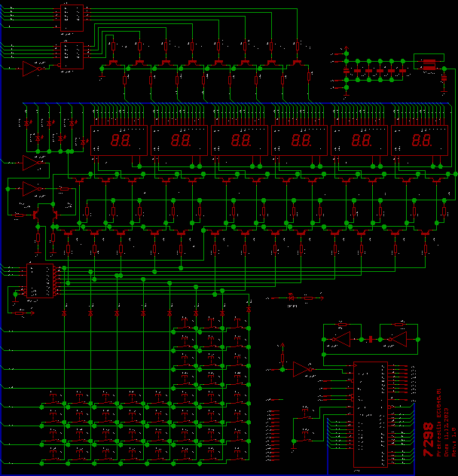Click the inverter gate in the top-left corner
Viewport: 458px width, 476px height.
point(32,69)
